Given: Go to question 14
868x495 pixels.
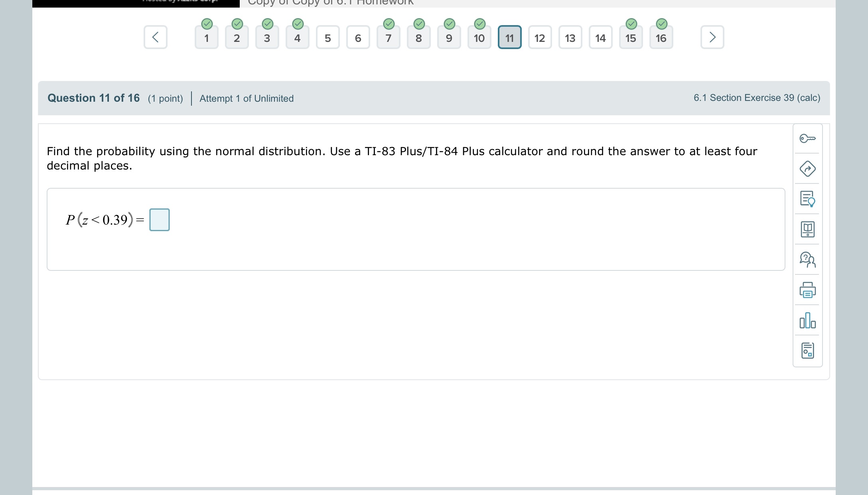Looking at the screenshot, I should [x=600, y=38].
